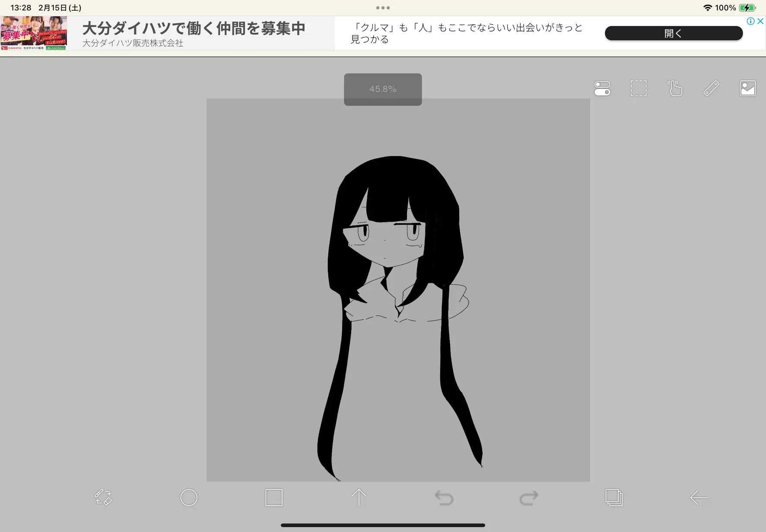Tap the 13:28 clock in status bar
The width and height of the screenshot is (766, 532).
[21, 8]
